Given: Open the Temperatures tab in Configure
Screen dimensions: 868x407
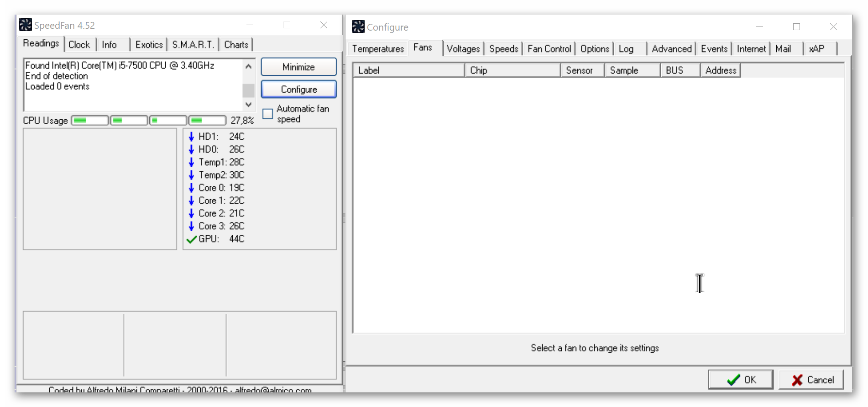Looking at the screenshot, I should click(x=378, y=49).
